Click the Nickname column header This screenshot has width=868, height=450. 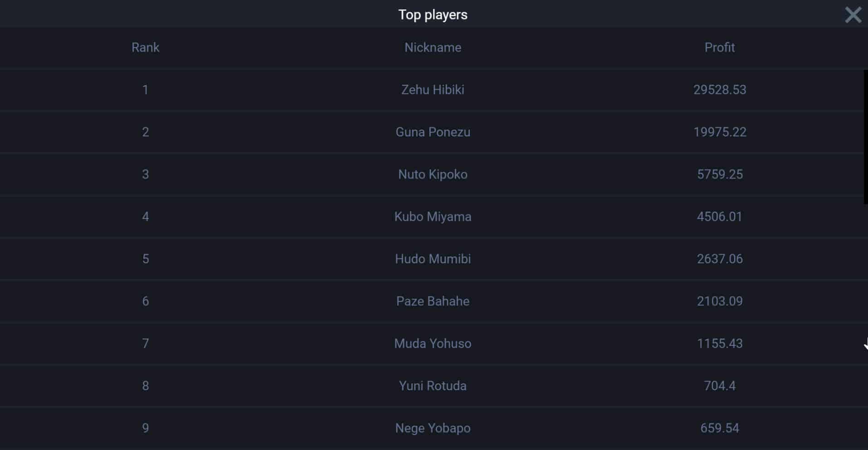point(433,48)
